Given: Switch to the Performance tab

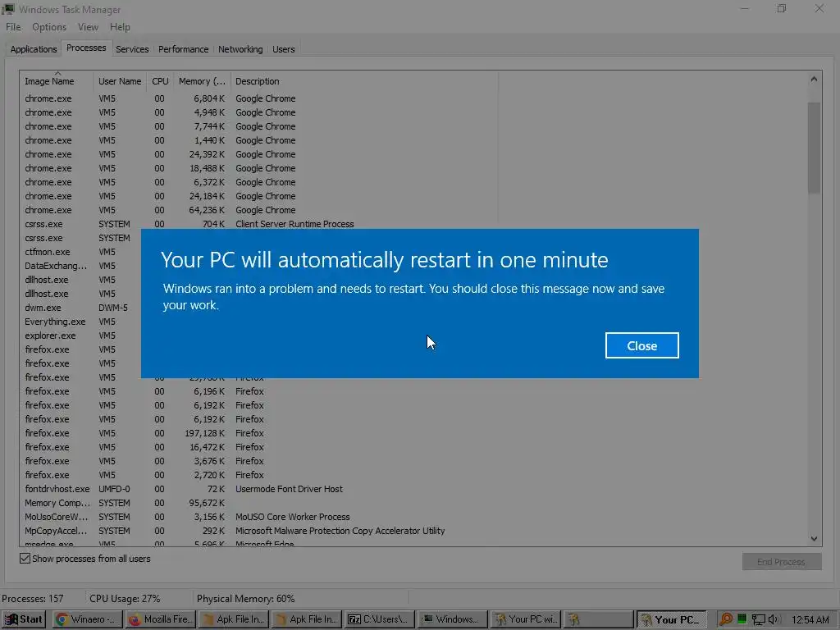Looking at the screenshot, I should [x=183, y=49].
